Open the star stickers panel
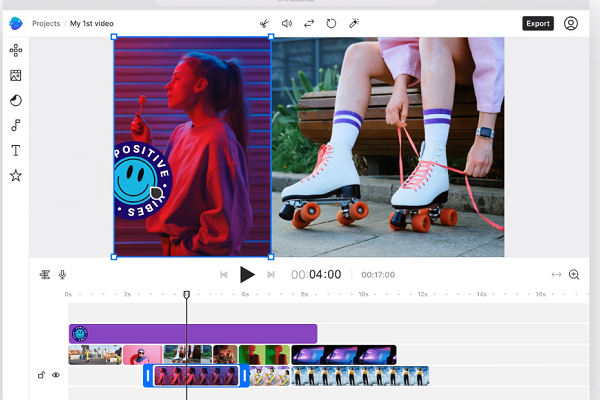600x400 pixels. 16,175
